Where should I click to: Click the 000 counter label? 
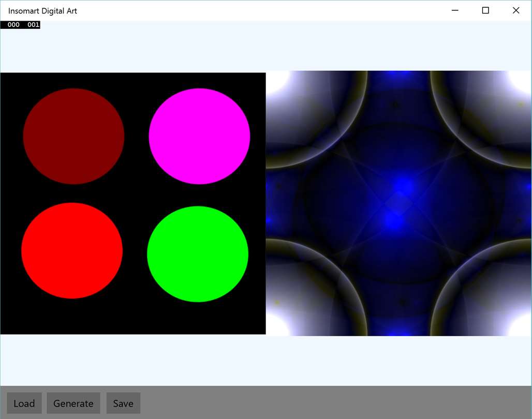coord(13,24)
